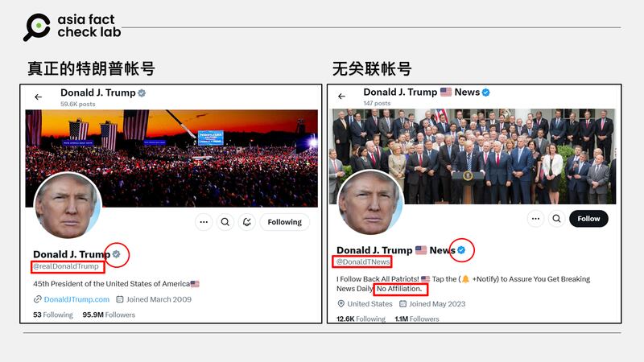Click bell emoji in Trump News bio

click(x=465, y=279)
